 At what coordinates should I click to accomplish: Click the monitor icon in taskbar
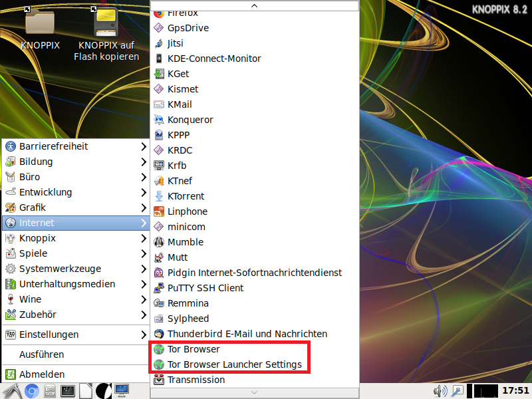pos(122,391)
